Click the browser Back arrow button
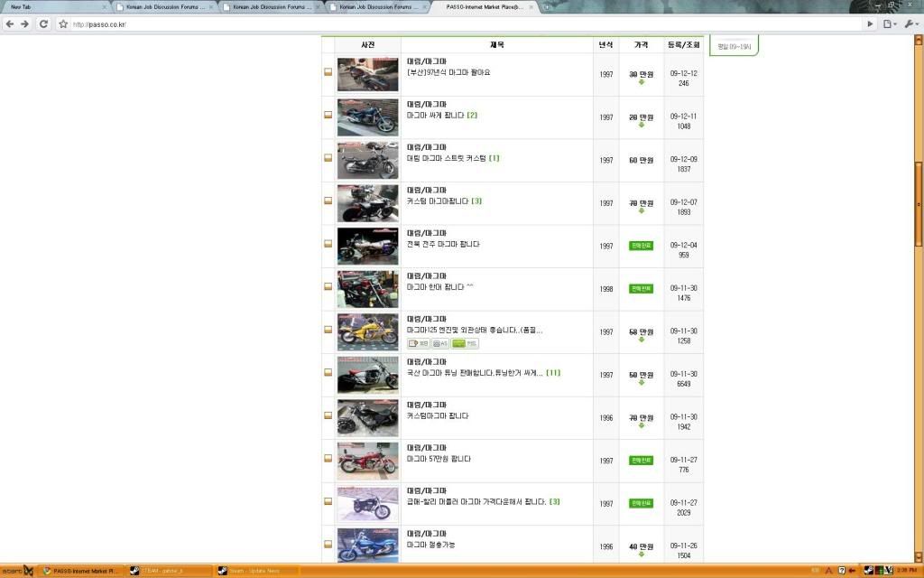924x578 pixels. [x=10, y=24]
